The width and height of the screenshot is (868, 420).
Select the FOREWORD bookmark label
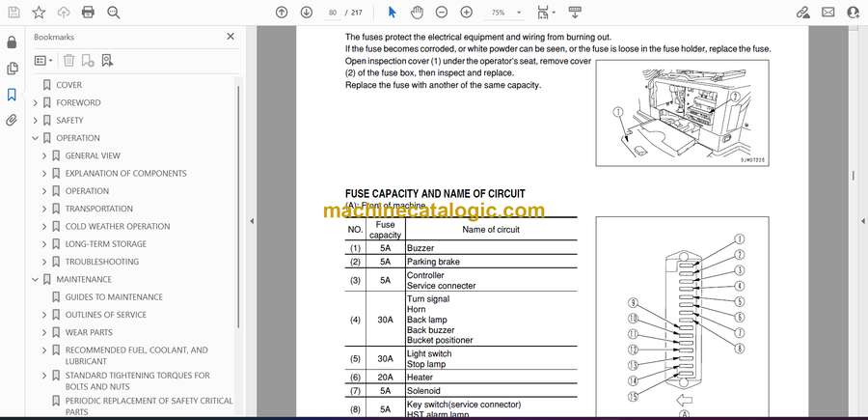[78, 102]
